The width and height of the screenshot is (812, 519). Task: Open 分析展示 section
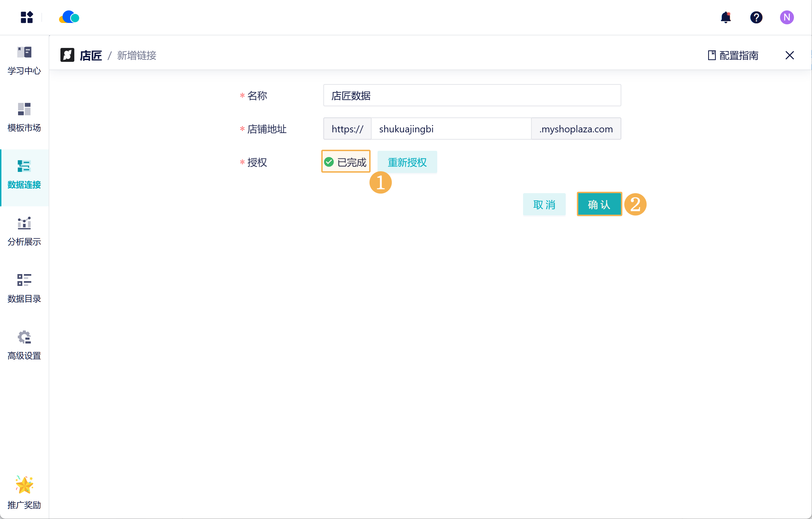pyautogui.click(x=24, y=232)
